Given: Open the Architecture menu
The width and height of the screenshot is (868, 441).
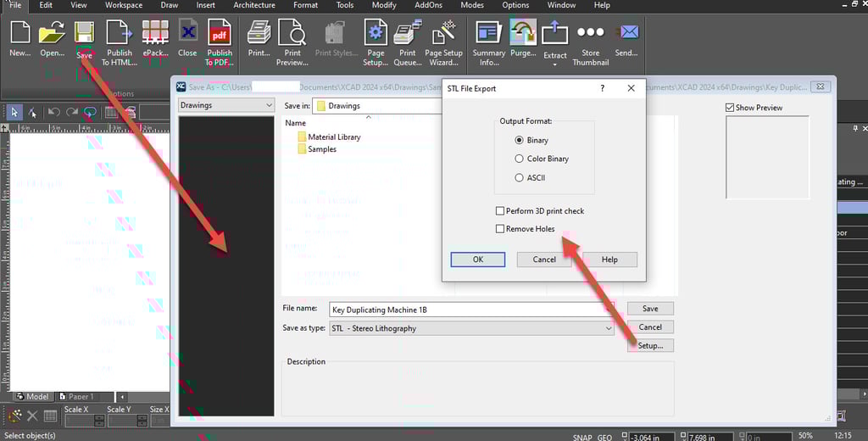Looking at the screenshot, I should 254,5.
